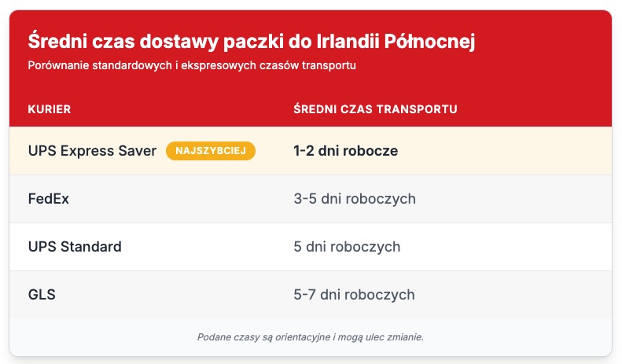Click the NAJSZYBCIEJ badge
This screenshot has width=622, height=364.
211,150
